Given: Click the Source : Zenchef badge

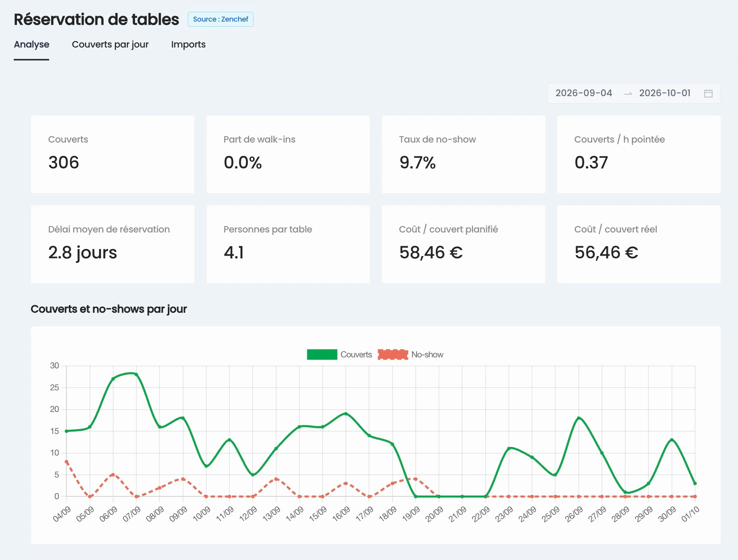Looking at the screenshot, I should [x=220, y=19].
